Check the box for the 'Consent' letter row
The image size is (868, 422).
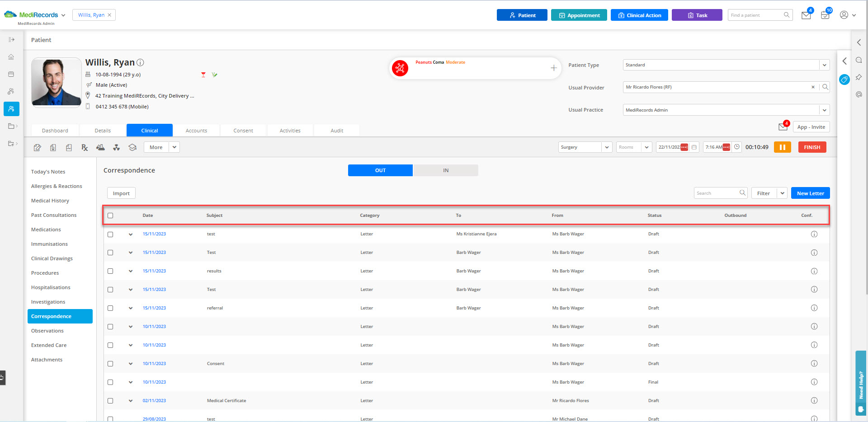[x=110, y=364]
